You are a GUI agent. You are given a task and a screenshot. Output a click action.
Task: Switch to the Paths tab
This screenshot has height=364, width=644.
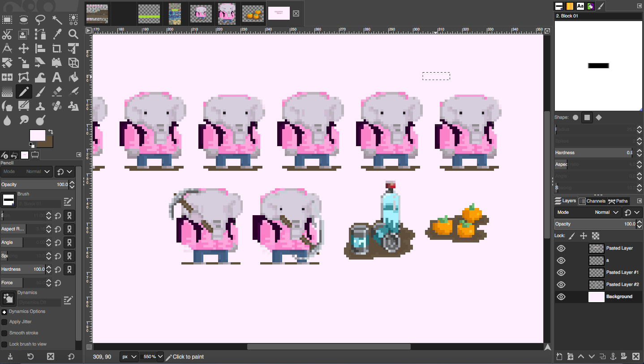pos(618,201)
